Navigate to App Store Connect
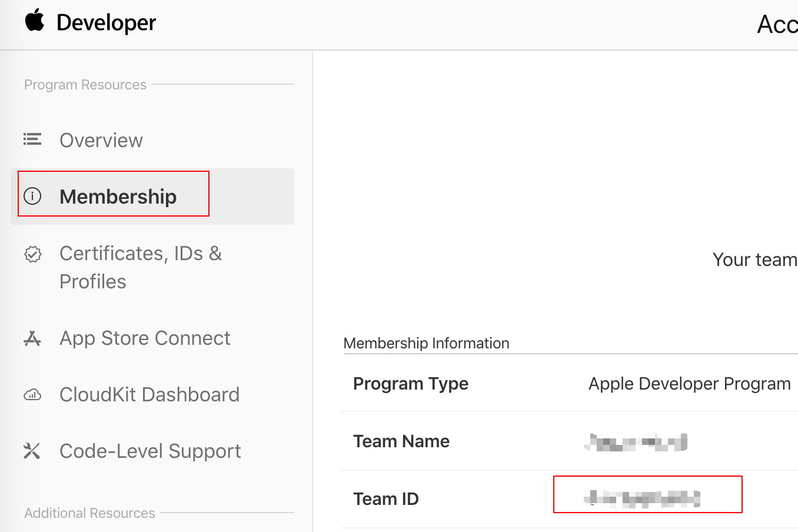The image size is (798, 532). click(x=145, y=338)
